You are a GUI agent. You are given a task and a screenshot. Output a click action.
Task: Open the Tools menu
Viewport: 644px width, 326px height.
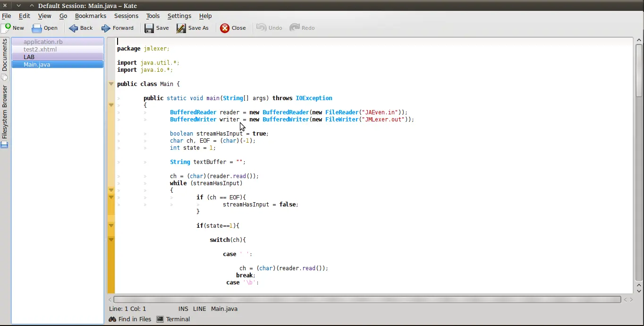153,16
